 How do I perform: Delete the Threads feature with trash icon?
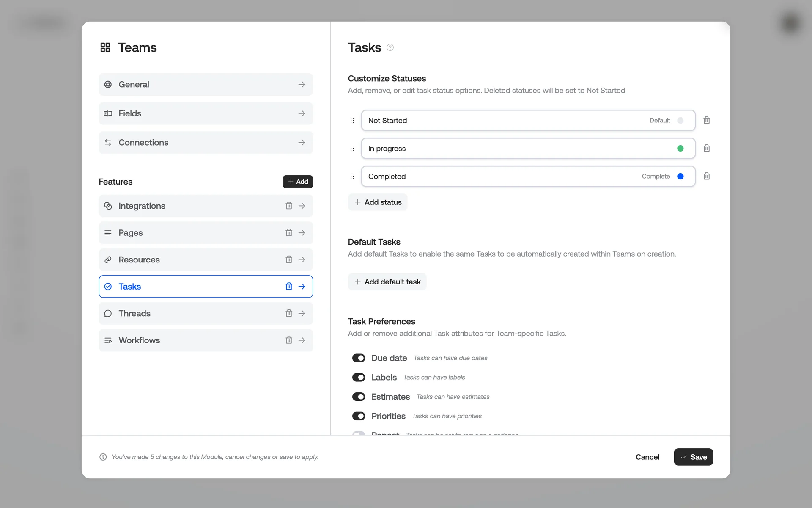tap(288, 313)
